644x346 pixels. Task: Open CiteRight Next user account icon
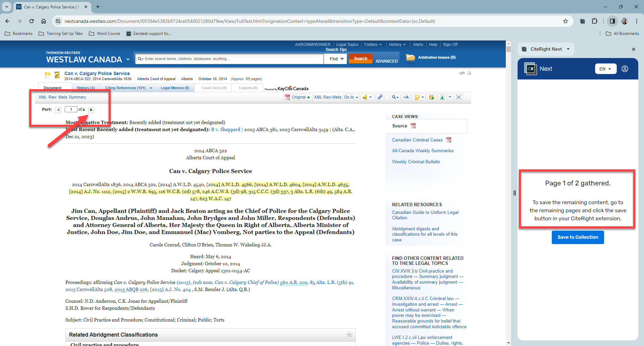(x=625, y=69)
